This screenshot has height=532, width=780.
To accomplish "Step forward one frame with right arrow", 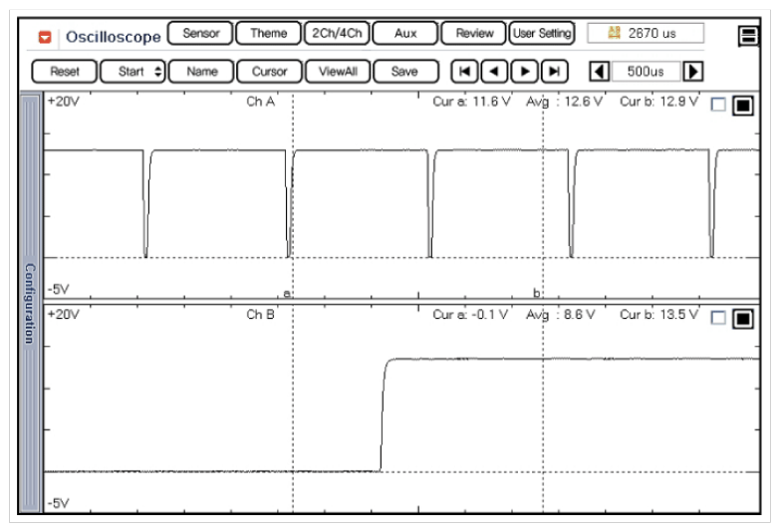I will click(524, 72).
